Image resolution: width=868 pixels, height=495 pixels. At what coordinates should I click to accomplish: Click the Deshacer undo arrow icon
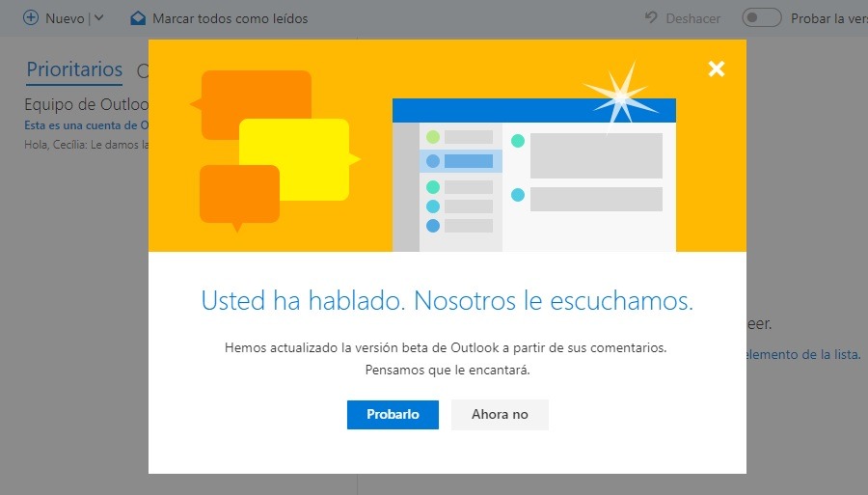tap(651, 17)
